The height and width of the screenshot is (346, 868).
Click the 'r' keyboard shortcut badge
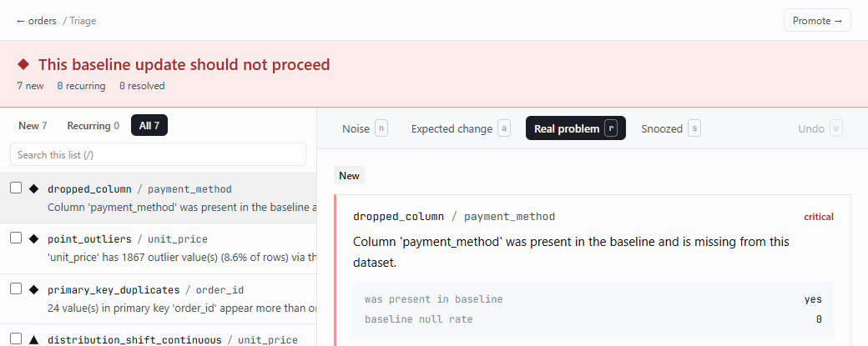pyautogui.click(x=611, y=128)
